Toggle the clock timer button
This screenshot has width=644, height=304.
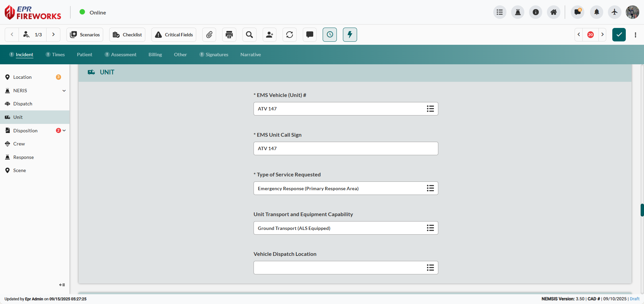[x=330, y=35]
